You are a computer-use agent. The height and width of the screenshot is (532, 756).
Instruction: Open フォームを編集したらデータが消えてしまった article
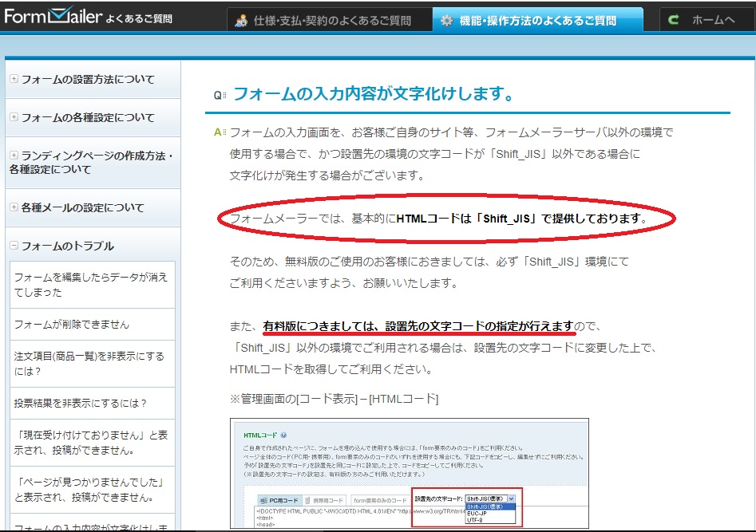coord(90,285)
